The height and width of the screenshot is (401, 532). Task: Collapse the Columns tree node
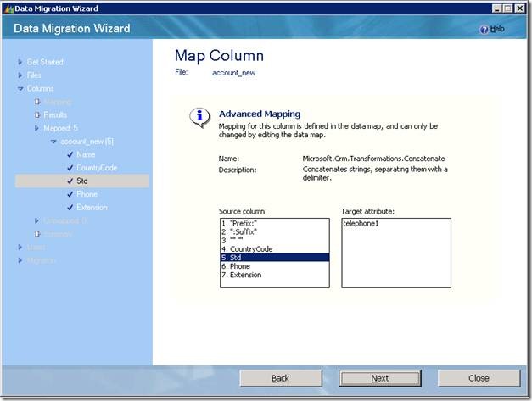pos(20,89)
